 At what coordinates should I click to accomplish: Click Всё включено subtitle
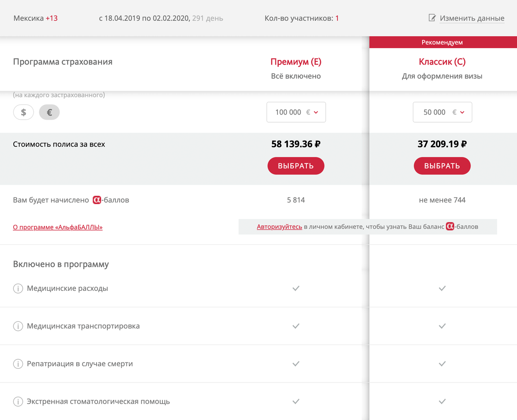(x=296, y=76)
